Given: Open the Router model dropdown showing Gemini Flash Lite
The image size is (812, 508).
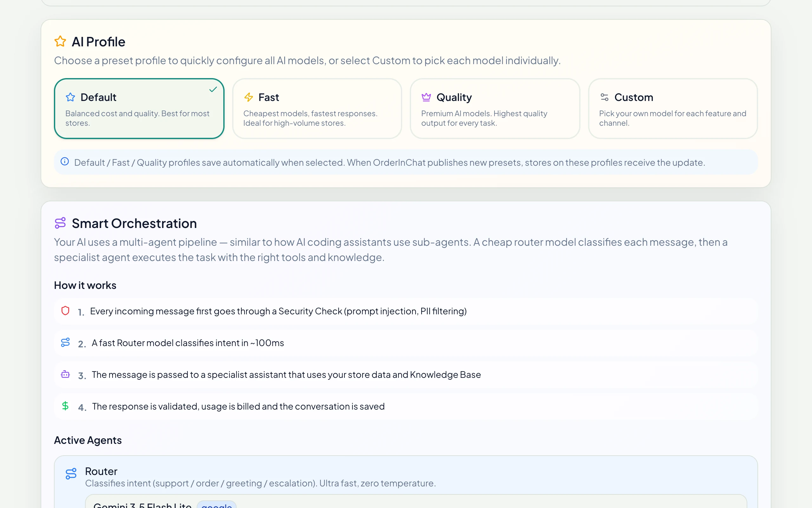Looking at the screenshot, I should tap(416, 501).
